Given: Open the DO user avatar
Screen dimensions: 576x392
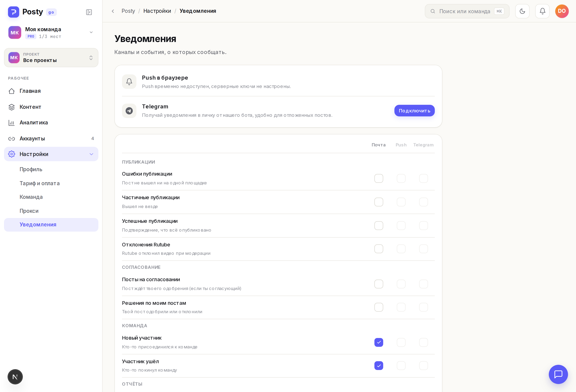Looking at the screenshot, I should (562, 11).
